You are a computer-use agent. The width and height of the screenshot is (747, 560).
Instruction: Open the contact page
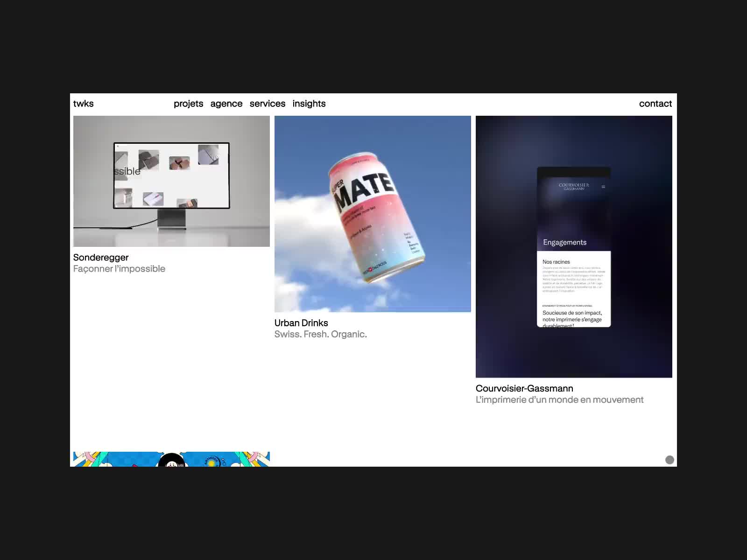655,104
